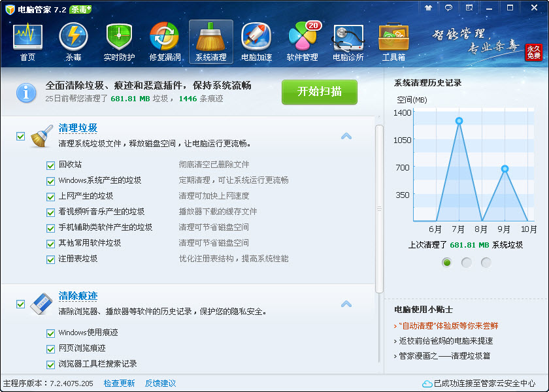Viewport: 549px width, 392px height.
Task: Toggle the 注册表垃圾 checkbox
Action: [x=51, y=260]
